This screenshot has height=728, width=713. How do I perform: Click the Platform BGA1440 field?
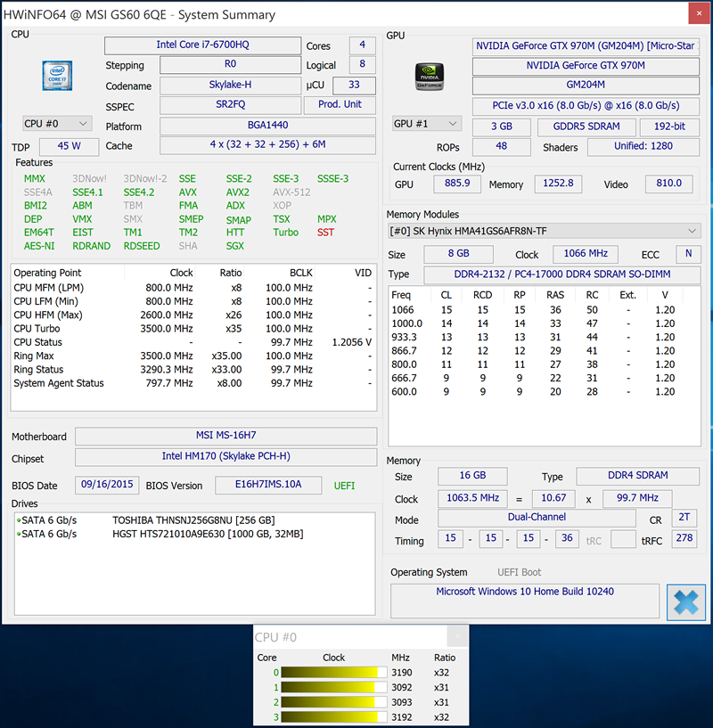pos(267,126)
